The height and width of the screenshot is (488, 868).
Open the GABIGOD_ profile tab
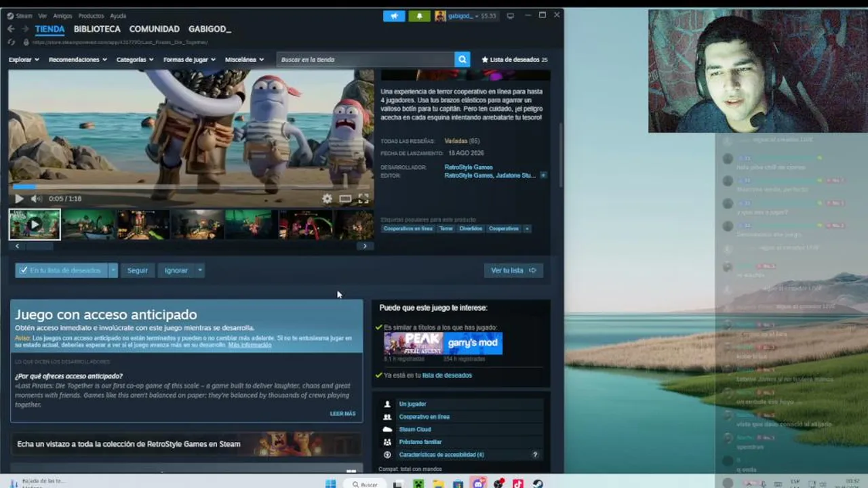click(210, 29)
